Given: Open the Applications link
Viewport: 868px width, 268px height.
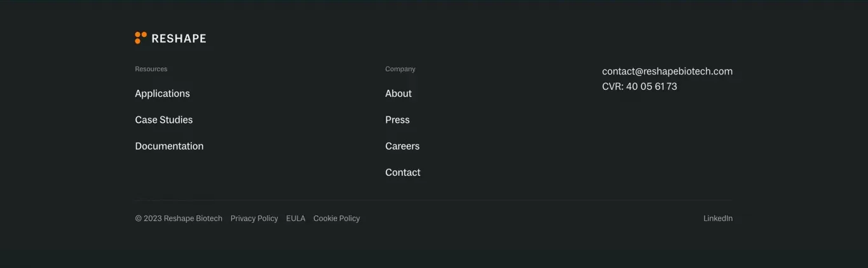Looking at the screenshot, I should tap(162, 94).
